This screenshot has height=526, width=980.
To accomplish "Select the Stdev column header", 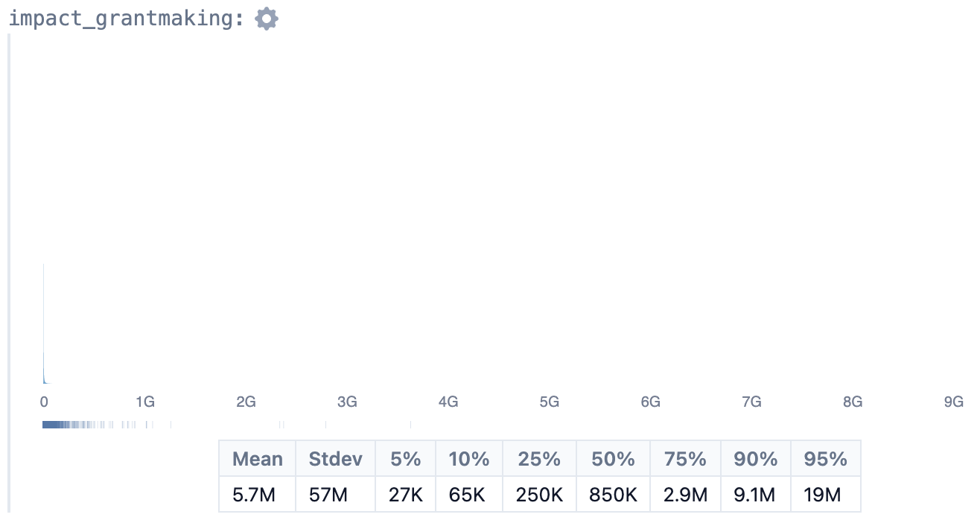I will (x=336, y=459).
